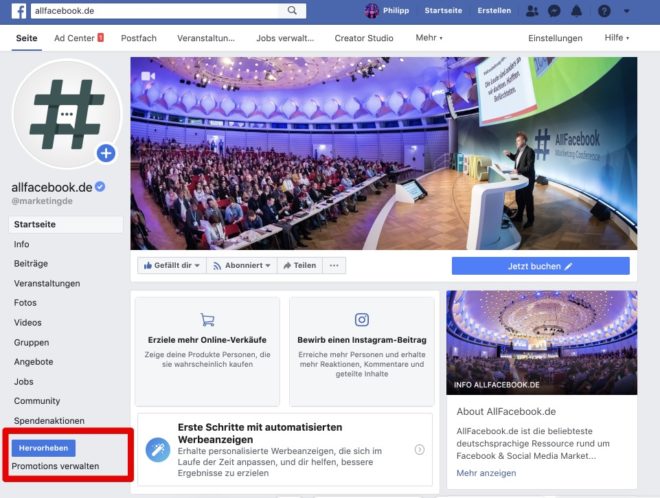Click the pencil icon on Jetzt buchen
The width and height of the screenshot is (660, 498).
[x=568, y=266]
